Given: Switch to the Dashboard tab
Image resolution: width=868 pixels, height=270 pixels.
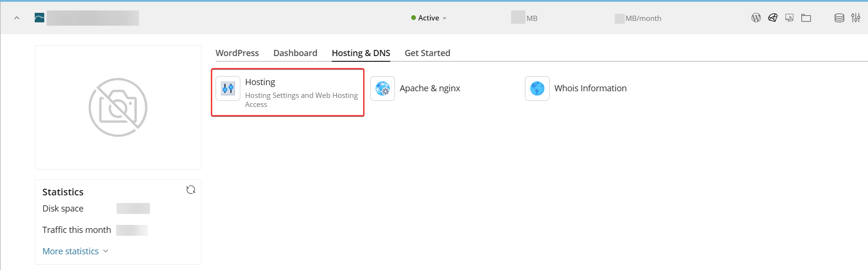Looking at the screenshot, I should [x=295, y=53].
